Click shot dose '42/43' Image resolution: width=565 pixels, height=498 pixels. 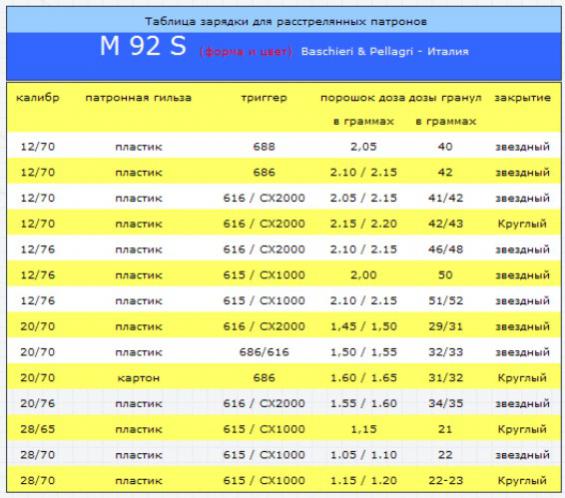tap(445, 224)
